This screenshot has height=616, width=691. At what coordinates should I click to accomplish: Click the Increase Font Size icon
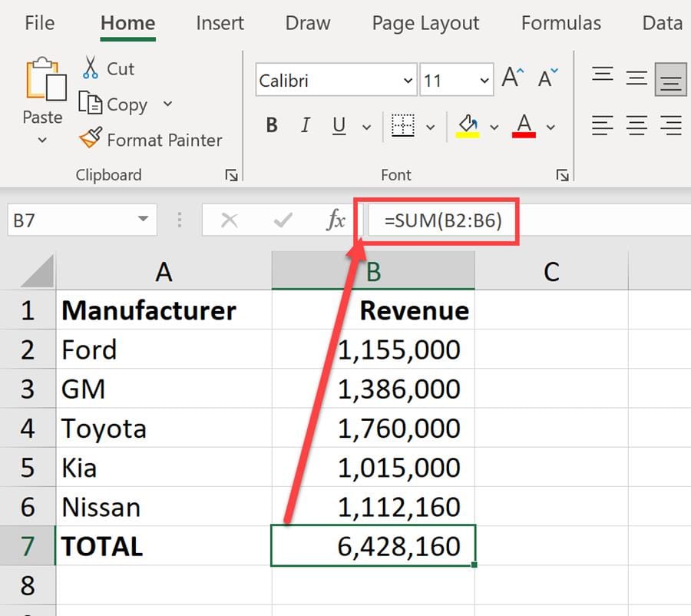coord(511,77)
